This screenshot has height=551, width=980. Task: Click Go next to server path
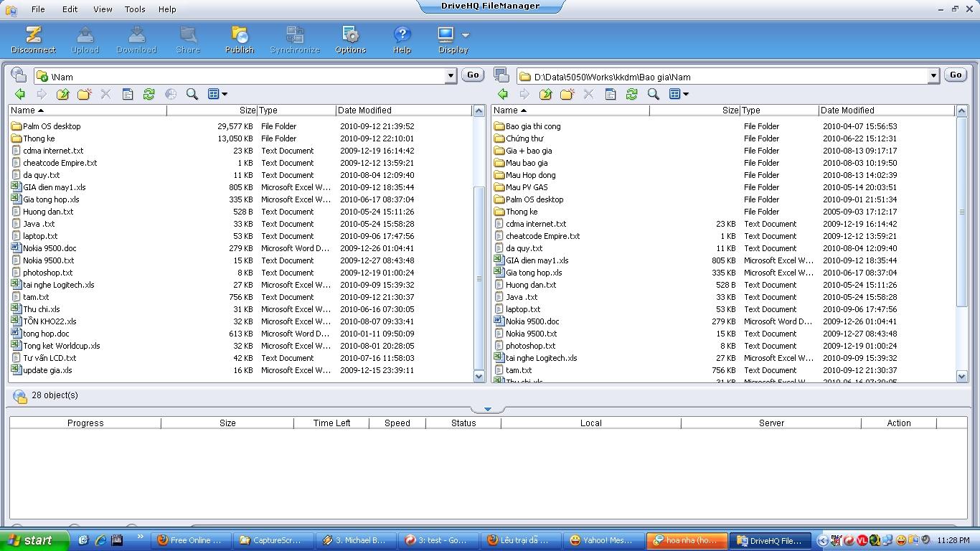pos(473,75)
